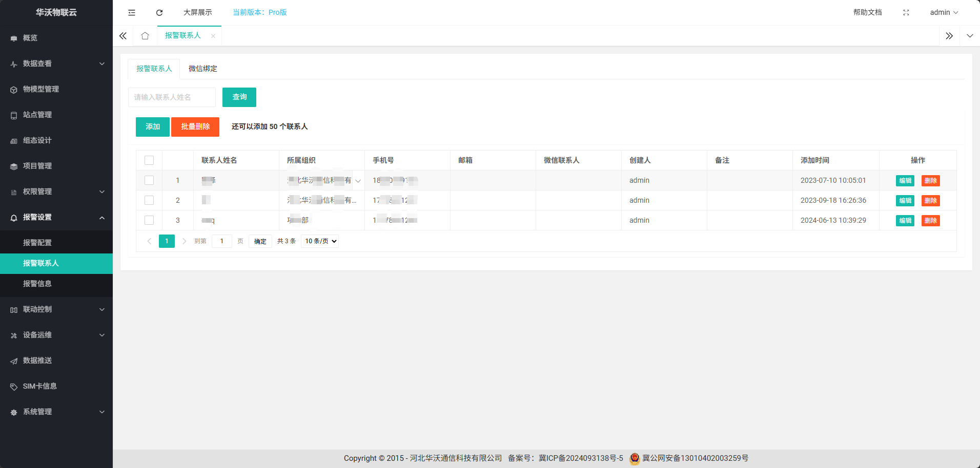Open 组态设计 in sidebar
The width and height of the screenshot is (980, 468).
pos(56,140)
